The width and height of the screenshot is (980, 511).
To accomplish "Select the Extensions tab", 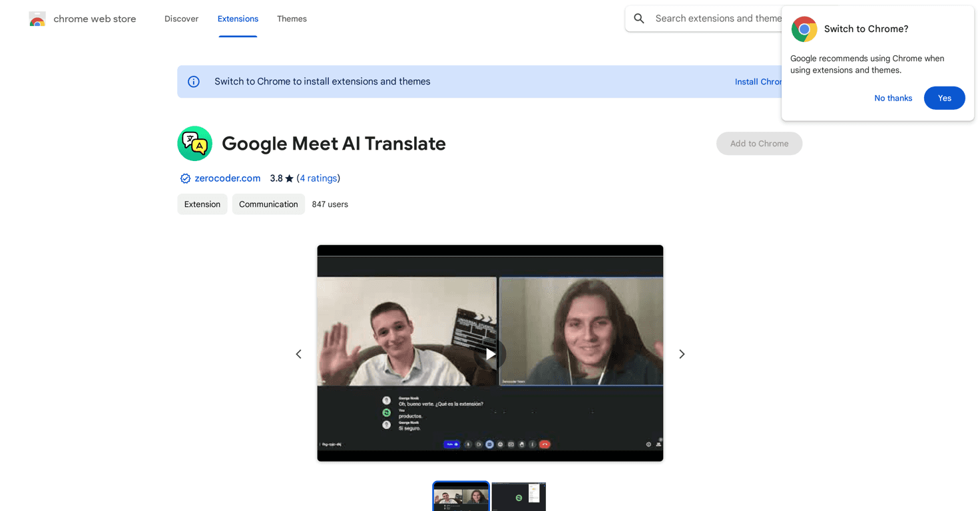I will pyautogui.click(x=238, y=19).
